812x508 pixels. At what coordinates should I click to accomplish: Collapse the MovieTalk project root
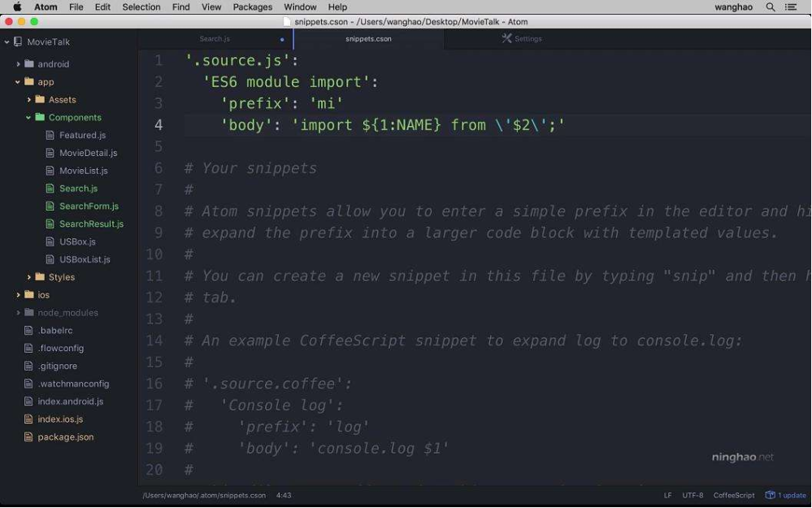(x=7, y=42)
